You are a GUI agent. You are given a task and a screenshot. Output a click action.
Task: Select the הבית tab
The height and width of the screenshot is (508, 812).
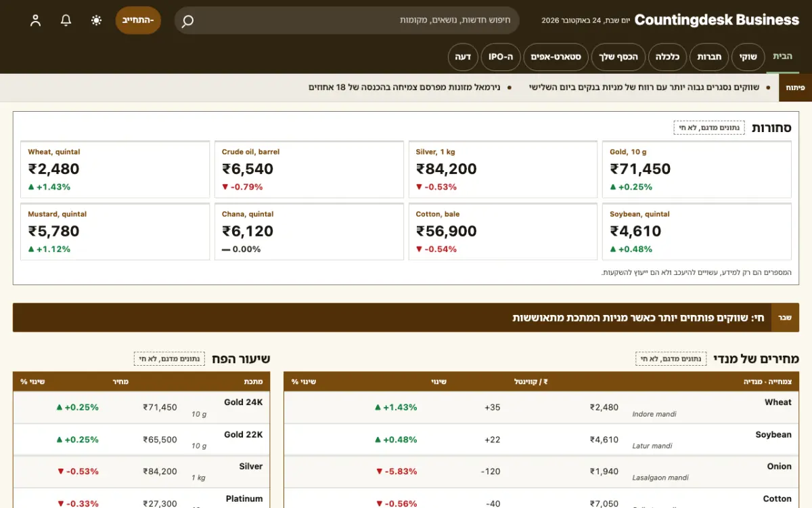click(782, 57)
